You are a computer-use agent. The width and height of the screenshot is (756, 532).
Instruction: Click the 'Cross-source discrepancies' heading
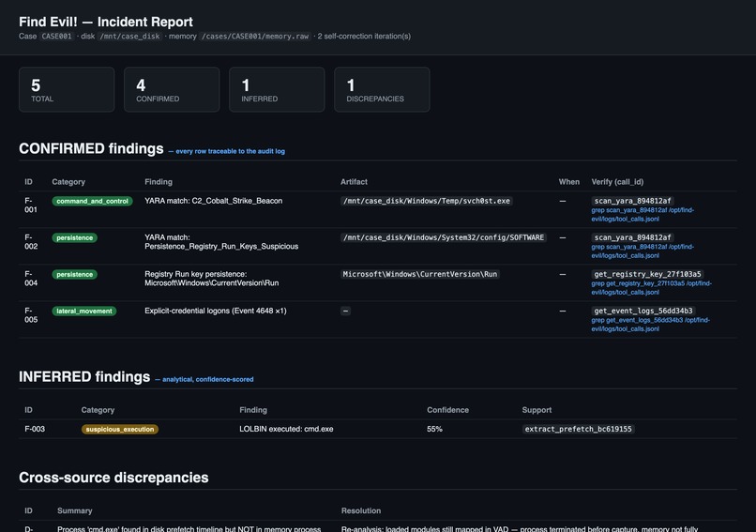coord(113,478)
